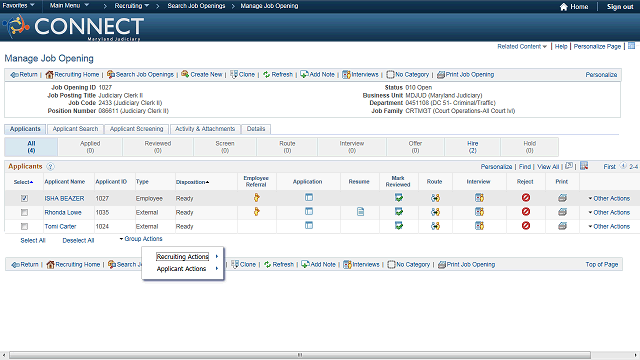Switch to the Applicant Screening tab
The height and width of the screenshot is (360, 640).
[x=136, y=129]
